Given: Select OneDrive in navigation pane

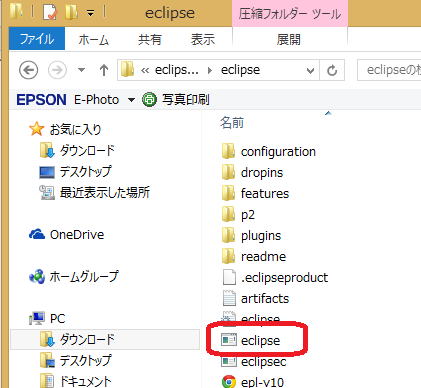Looking at the screenshot, I should point(77,235).
